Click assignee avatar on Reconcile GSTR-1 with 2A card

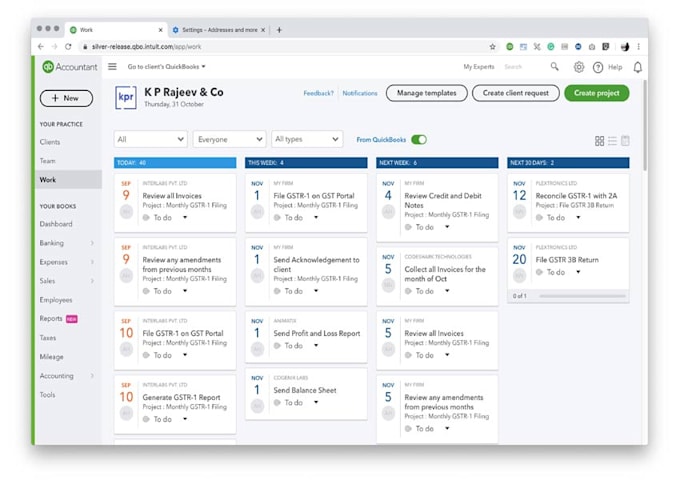(519, 211)
